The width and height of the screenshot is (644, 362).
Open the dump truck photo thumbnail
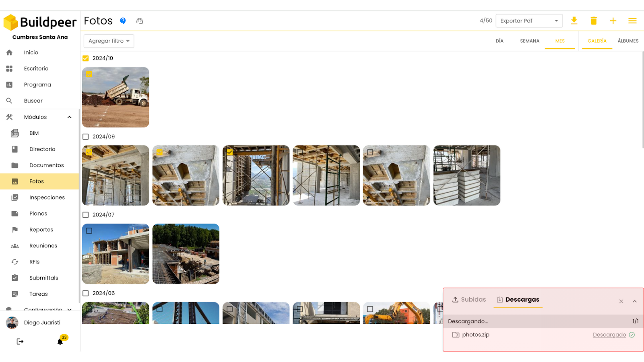click(x=116, y=97)
